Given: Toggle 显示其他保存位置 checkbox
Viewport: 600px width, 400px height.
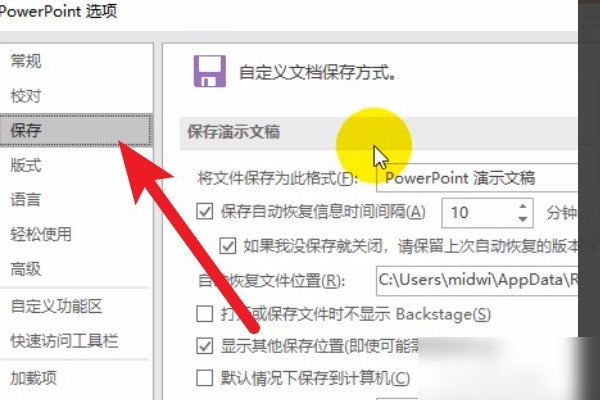Looking at the screenshot, I should 205,346.
